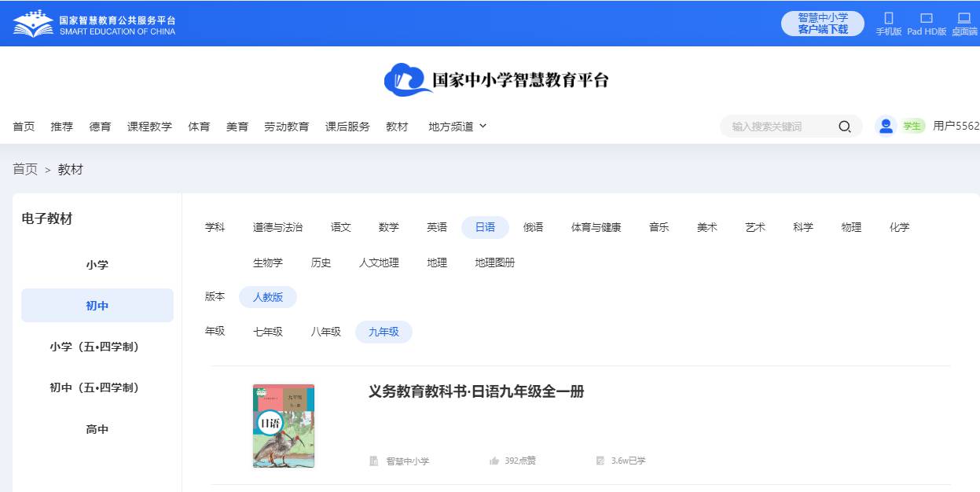
Task: Expand the 地方频道 dropdown
Action: pos(457,127)
